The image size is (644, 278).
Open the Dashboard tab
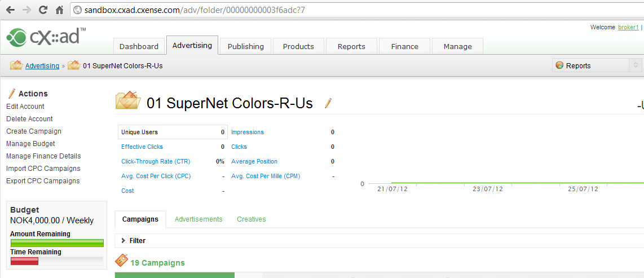[139, 46]
